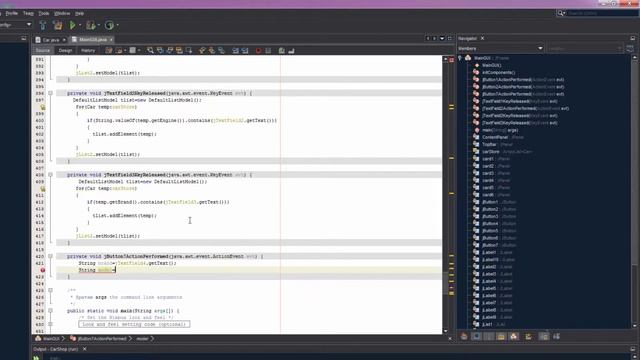The image size is (640, 360).
Task: Toggle Show Non-Public Members filter in Navigator
Action: coord(501,336)
